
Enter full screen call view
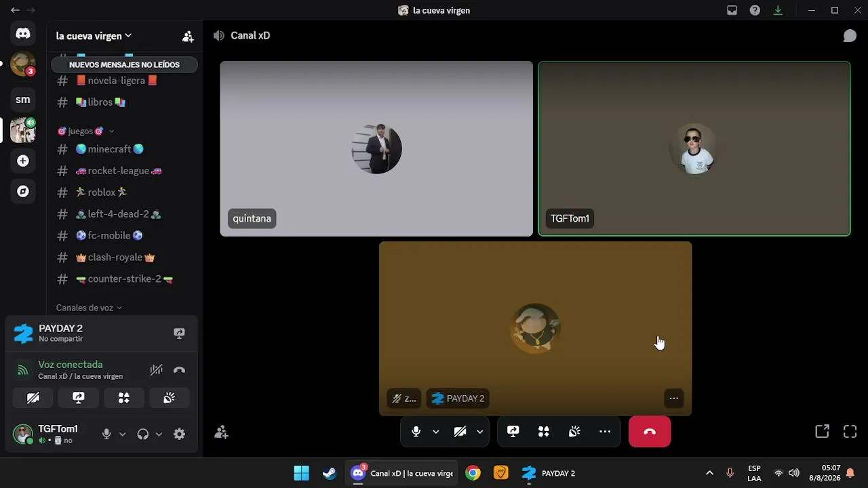coord(850,432)
